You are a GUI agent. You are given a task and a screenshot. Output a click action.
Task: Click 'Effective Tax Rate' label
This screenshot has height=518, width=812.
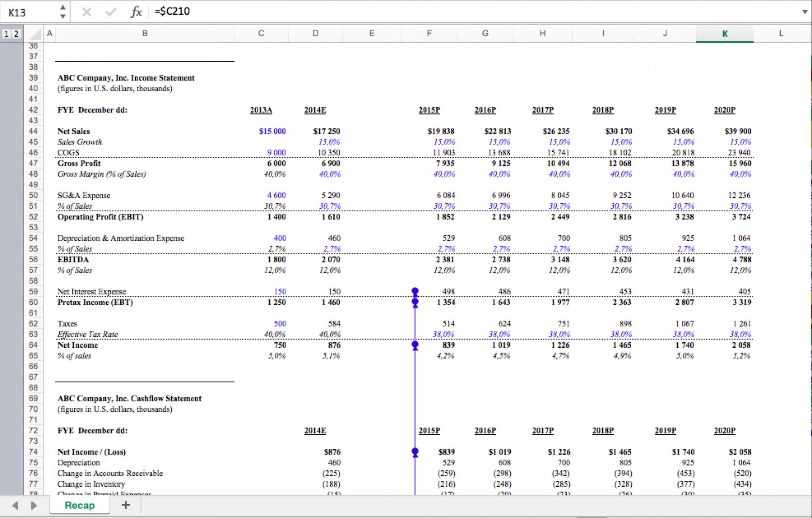[88, 334]
